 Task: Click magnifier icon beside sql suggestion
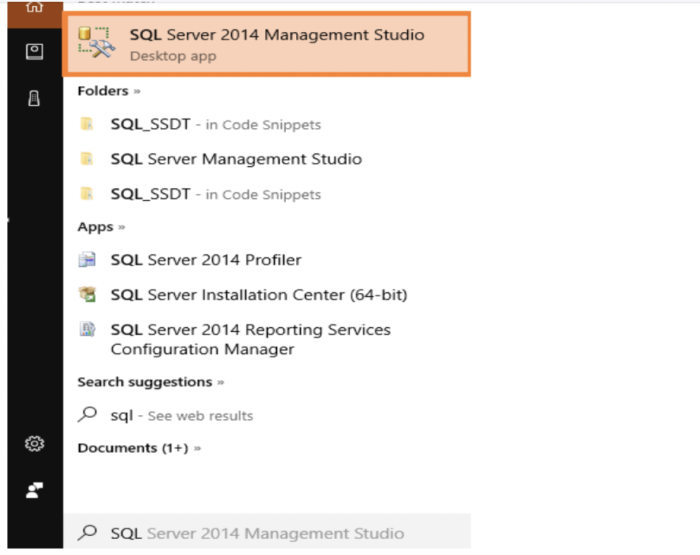pyautogui.click(x=87, y=414)
